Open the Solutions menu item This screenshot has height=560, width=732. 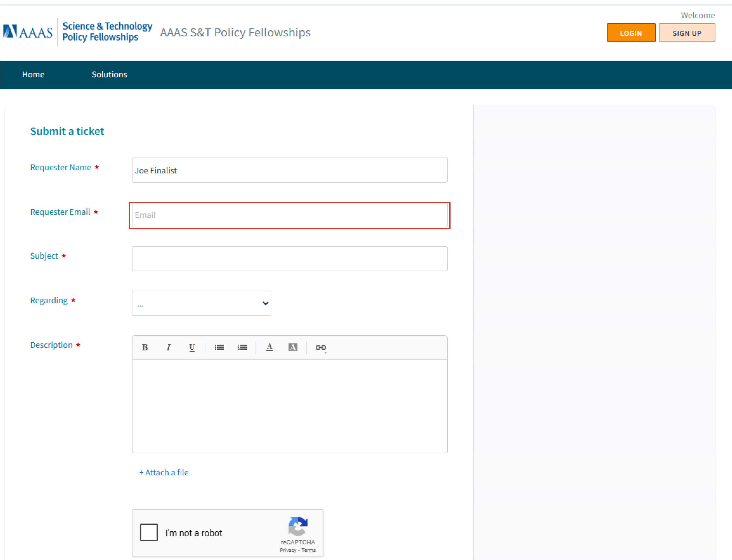pos(109,74)
